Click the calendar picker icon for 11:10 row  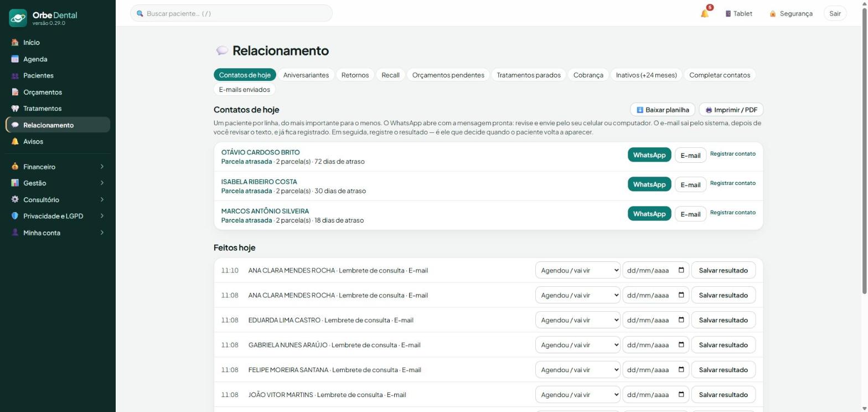tap(681, 270)
